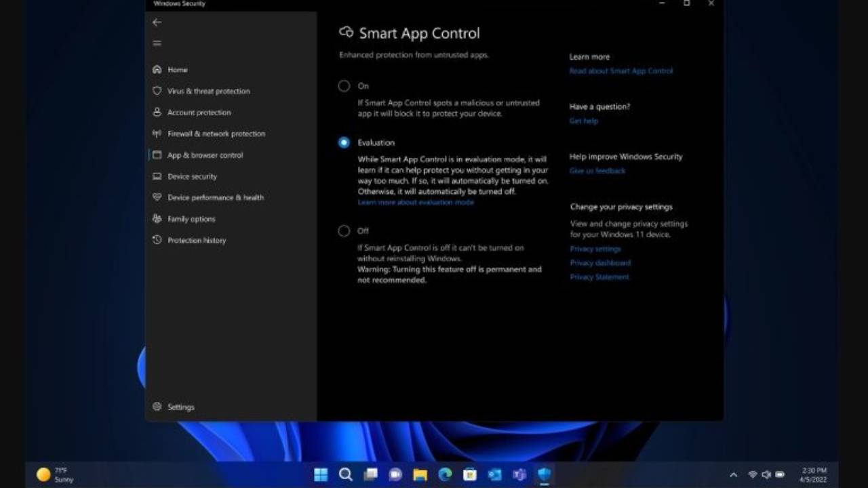Open Family options section

(x=191, y=219)
